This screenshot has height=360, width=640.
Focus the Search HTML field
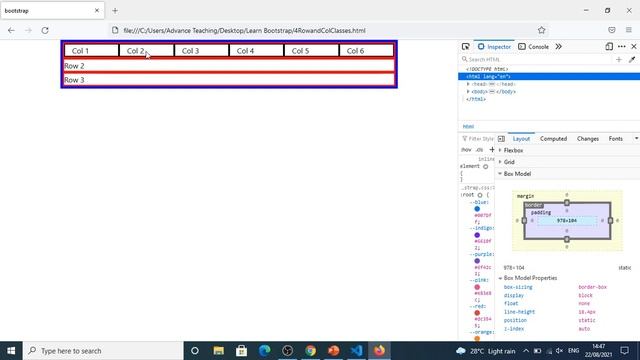537,60
